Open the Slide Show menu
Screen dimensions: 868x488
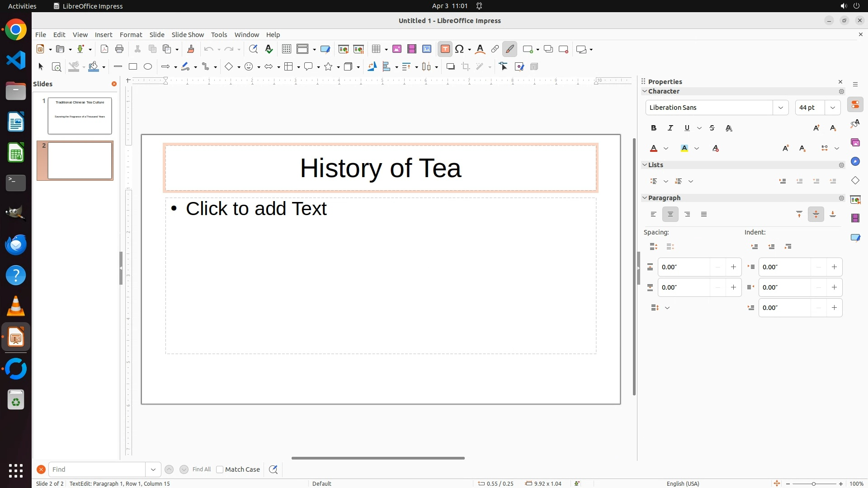(x=188, y=35)
